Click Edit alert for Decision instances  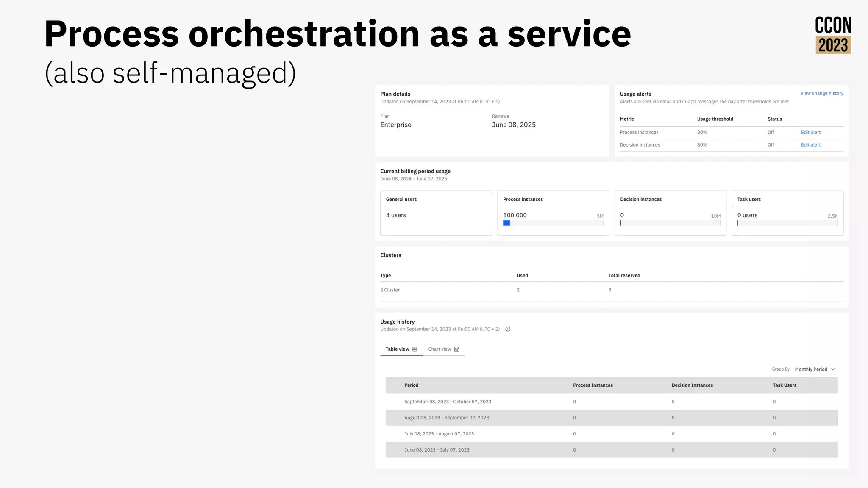811,145
